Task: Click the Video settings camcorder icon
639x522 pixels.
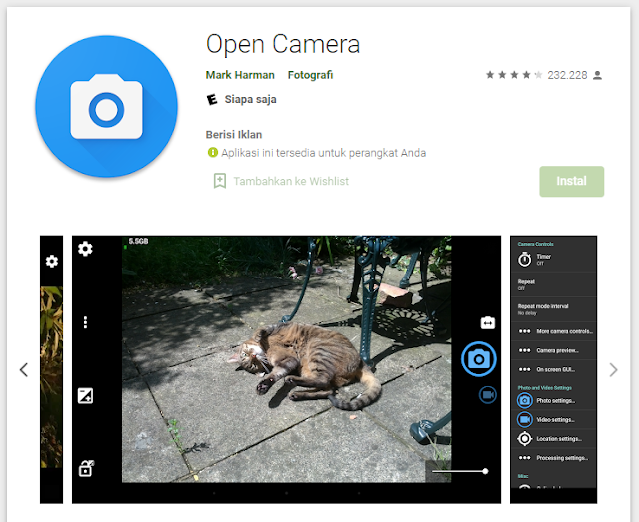Action: (x=524, y=419)
